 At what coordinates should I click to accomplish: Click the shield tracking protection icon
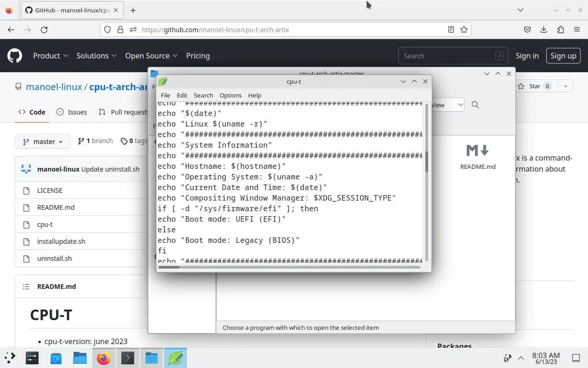pos(107,29)
